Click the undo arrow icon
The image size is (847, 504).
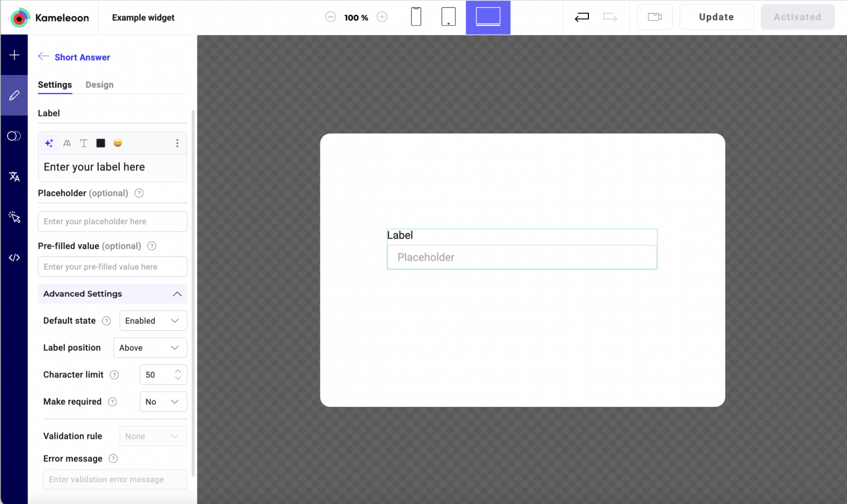point(582,17)
